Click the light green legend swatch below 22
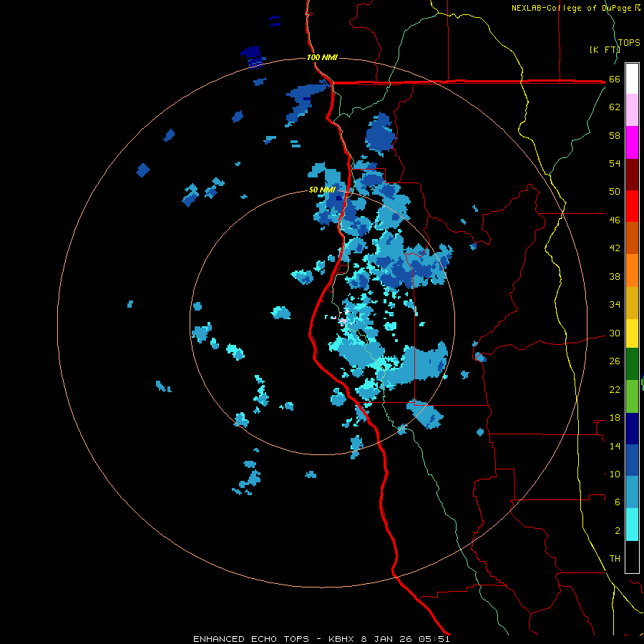 tap(632, 396)
